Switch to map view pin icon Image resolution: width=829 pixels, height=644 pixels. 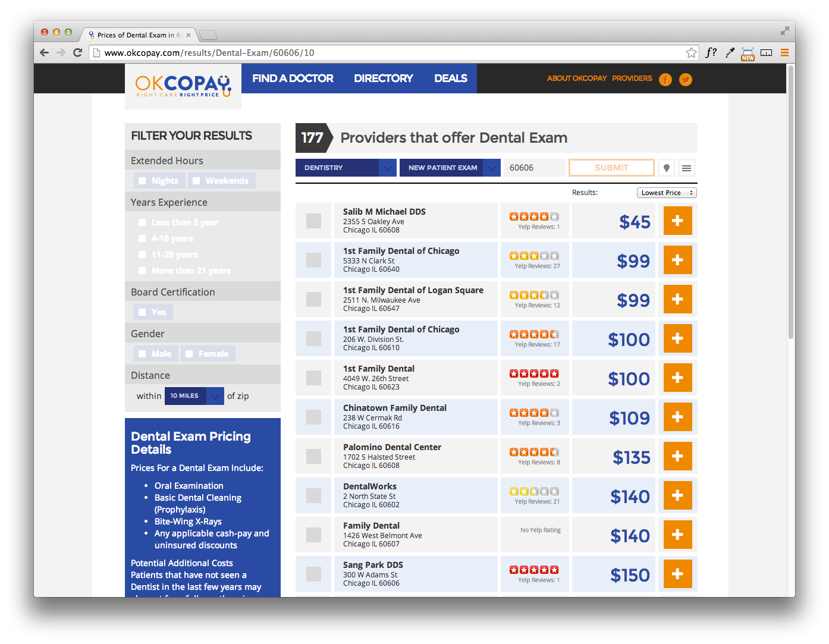[667, 168]
